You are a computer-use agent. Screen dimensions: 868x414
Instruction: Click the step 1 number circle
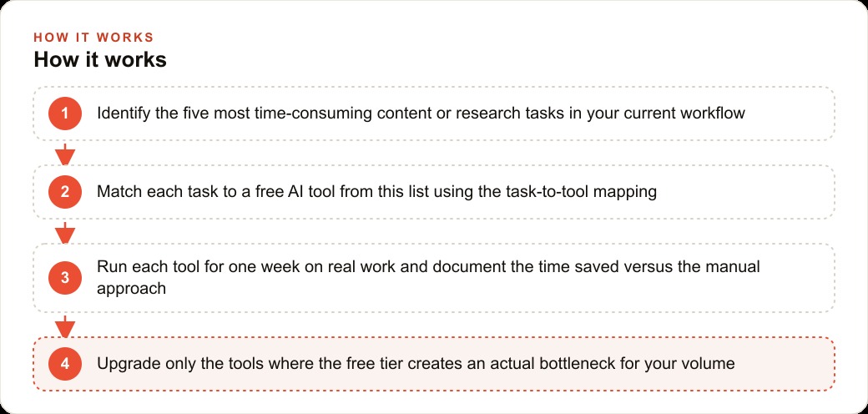click(65, 114)
